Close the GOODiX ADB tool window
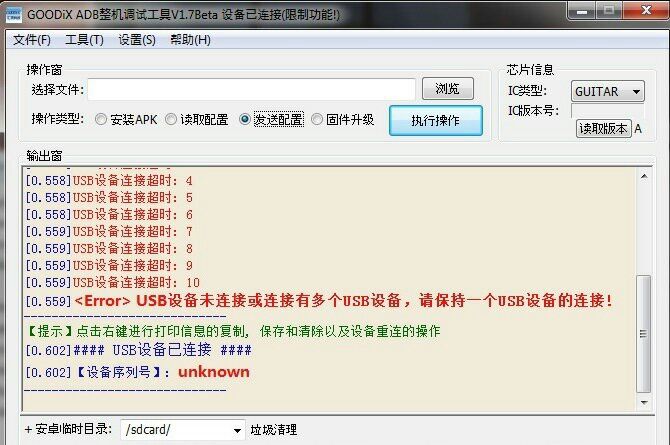Viewport: 670px width, 445px height. point(645,10)
